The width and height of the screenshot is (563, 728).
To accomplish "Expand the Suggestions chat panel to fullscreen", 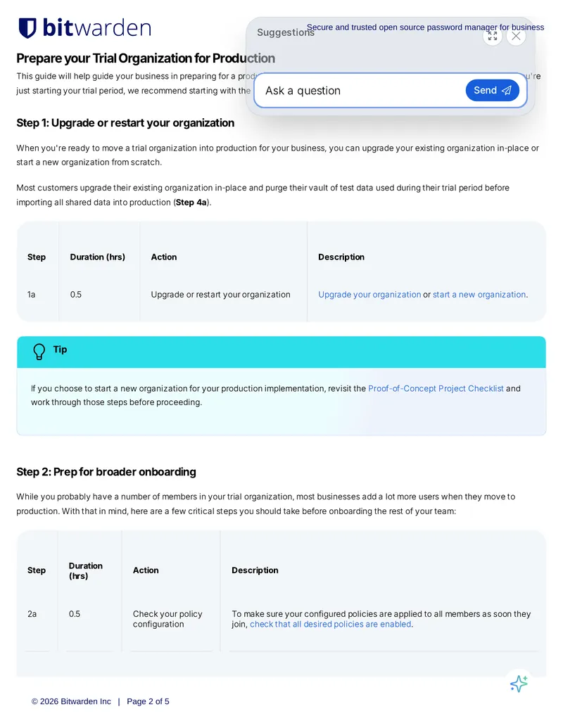I will (x=493, y=36).
